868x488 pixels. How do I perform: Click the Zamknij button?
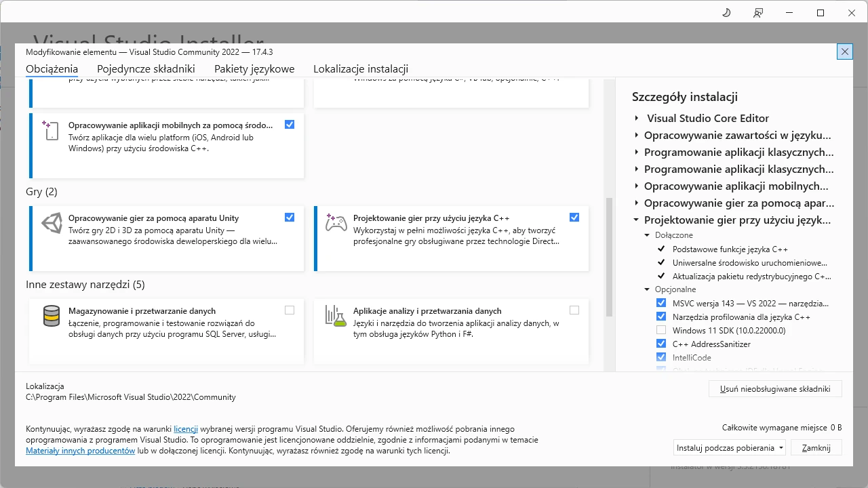816,447
